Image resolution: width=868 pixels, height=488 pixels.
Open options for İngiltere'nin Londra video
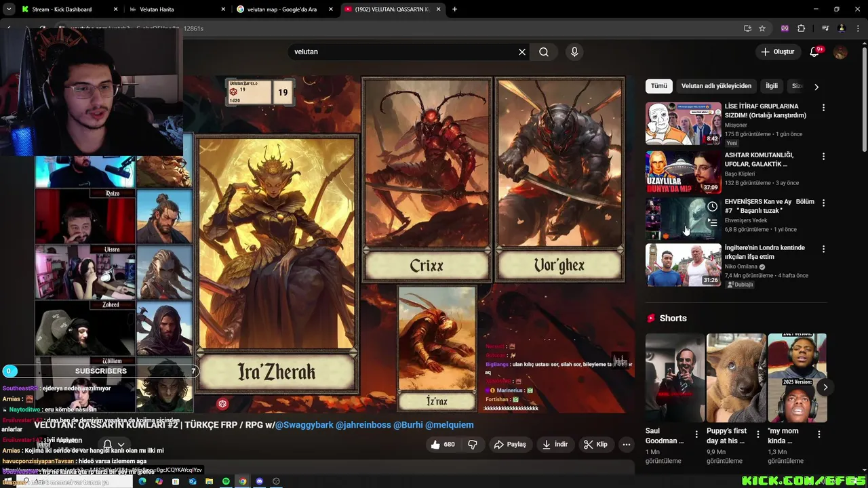pos(823,249)
